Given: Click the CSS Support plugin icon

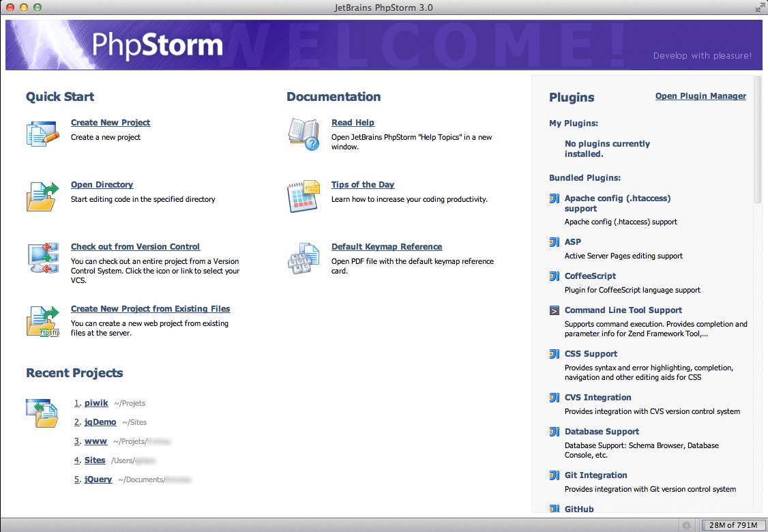Looking at the screenshot, I should point(554,354).
